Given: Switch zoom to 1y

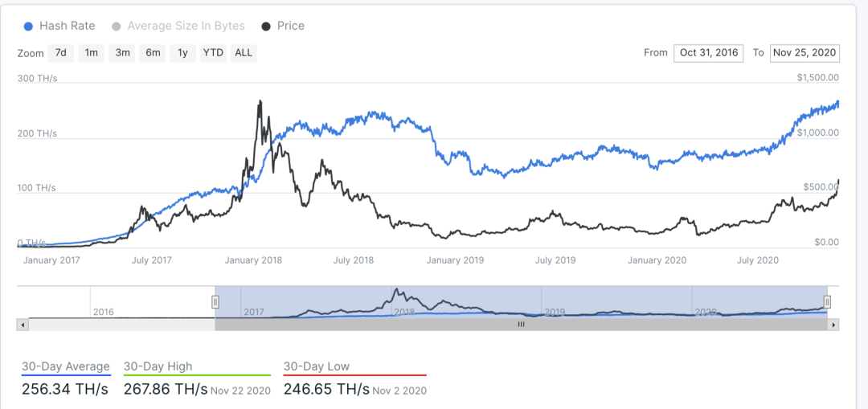Looking at the screenshot, I should pos(182,53).
